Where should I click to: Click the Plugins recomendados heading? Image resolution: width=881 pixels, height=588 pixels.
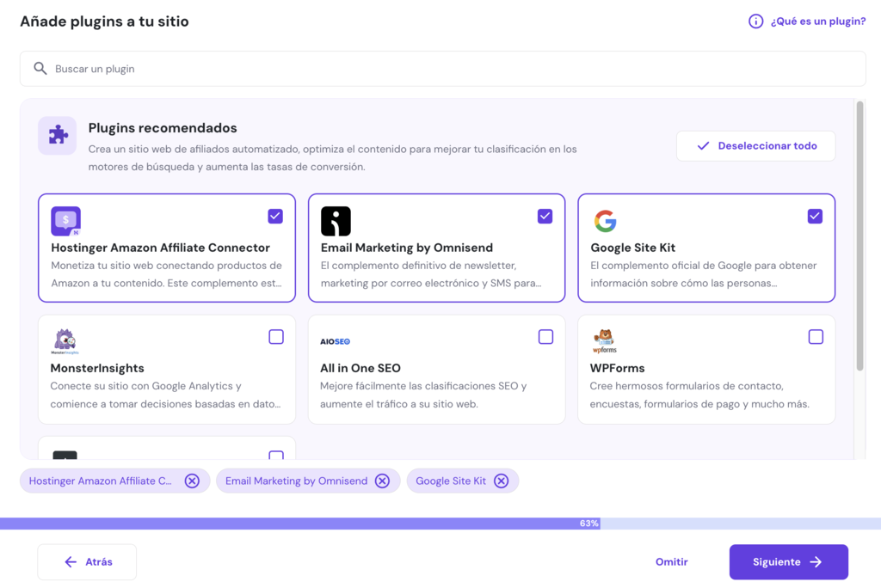163,128
